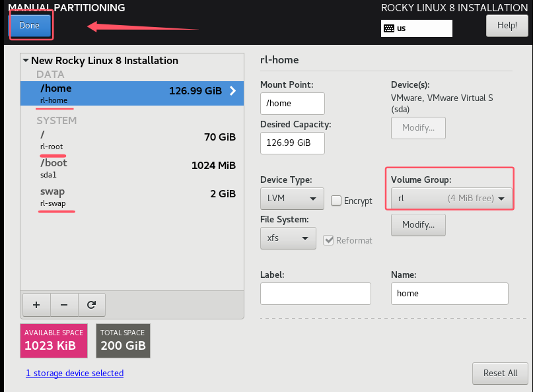Click the 2 GiB size of swap
The width and height of the screenshot is (533, 392).
pos(223,194)
